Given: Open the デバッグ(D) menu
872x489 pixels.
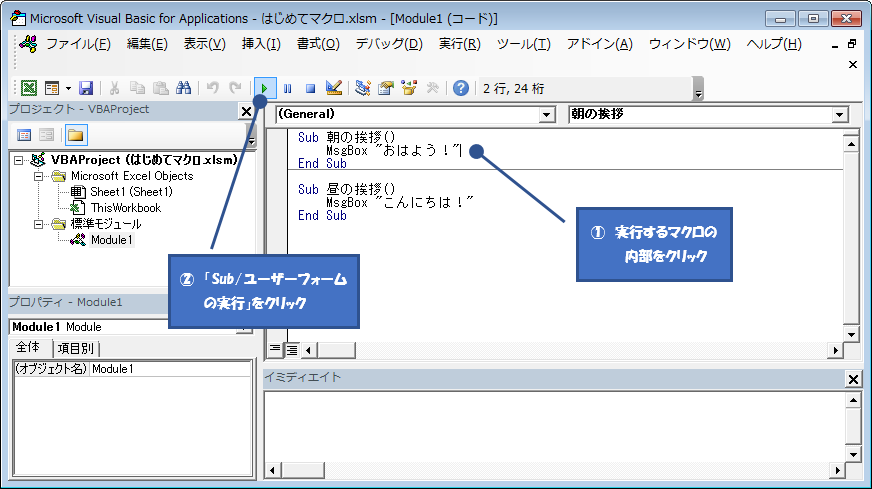Looking at the screenshot, I should pyautogui.click(x=389, y=44).
